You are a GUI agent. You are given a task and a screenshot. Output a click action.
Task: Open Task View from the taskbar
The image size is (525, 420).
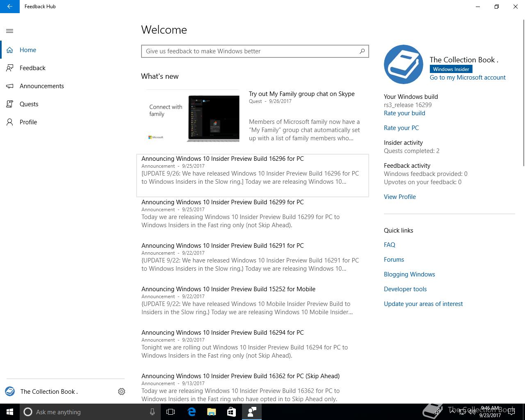point(171,412)
